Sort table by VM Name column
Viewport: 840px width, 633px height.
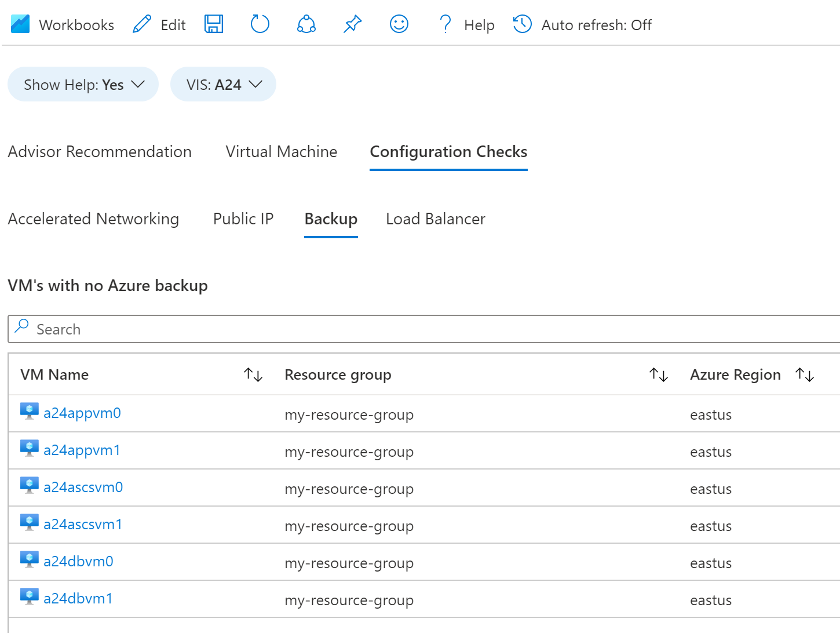pos(253,374)
